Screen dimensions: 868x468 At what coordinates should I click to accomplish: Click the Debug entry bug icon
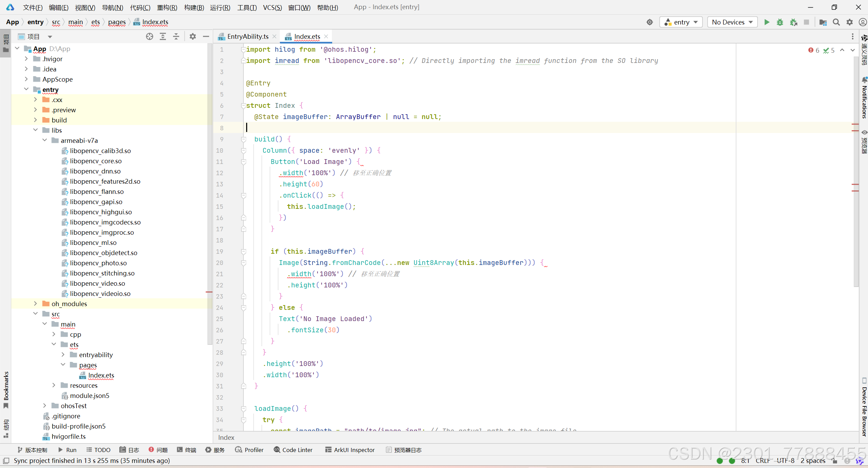tap(780, 22)
